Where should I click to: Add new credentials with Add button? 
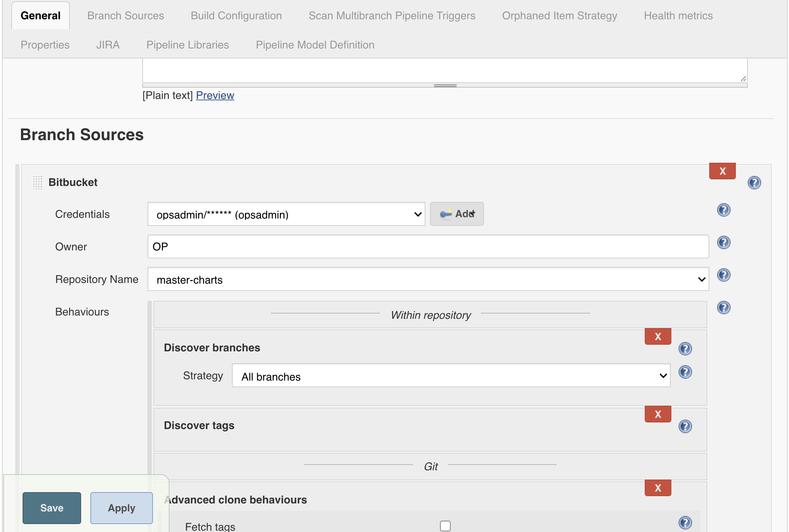[457, 214]
